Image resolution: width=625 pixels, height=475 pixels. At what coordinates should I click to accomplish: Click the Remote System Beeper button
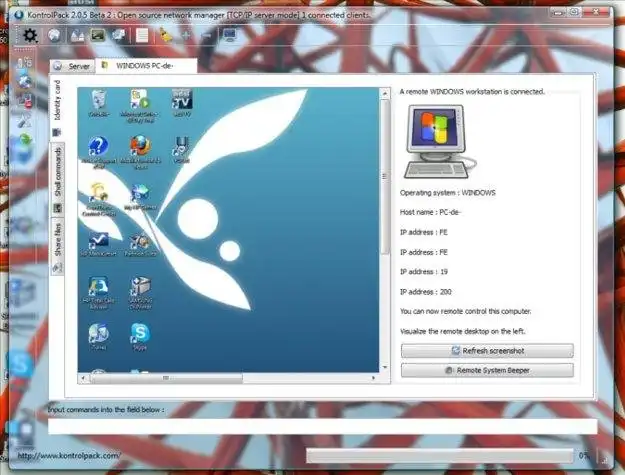487,370
